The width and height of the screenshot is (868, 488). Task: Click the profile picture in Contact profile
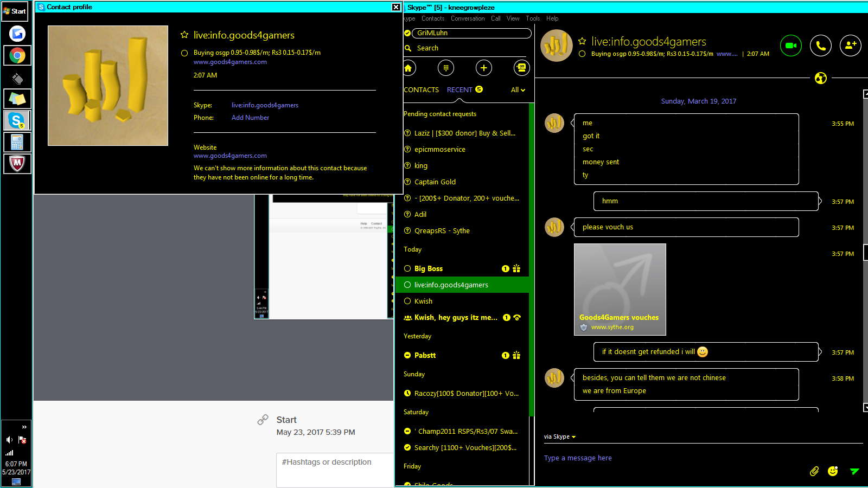108,86
